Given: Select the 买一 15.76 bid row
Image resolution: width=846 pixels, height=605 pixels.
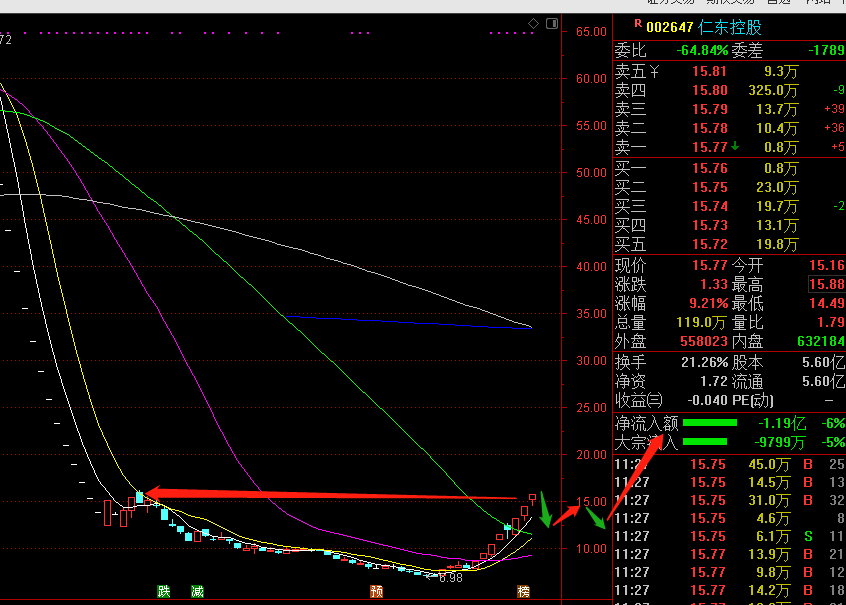Looking at the screenshot, I should point(729,168).
